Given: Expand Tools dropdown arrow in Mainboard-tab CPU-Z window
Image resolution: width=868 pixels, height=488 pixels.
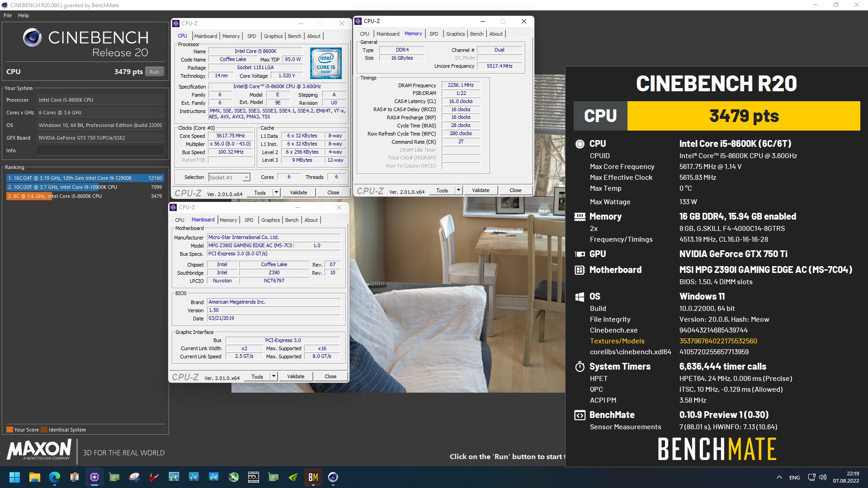Looking at the screenshot, I should tap(274, 376).
